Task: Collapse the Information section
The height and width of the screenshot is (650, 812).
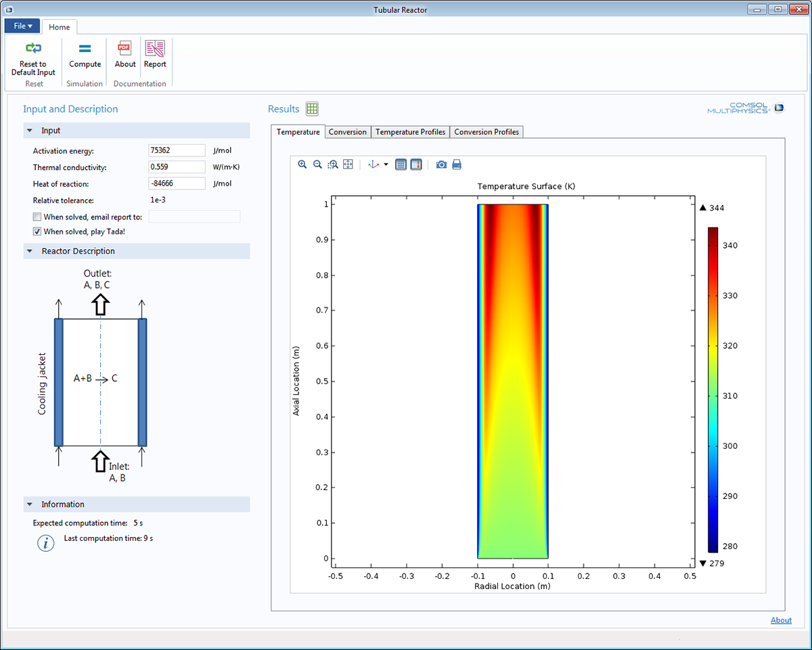Action: 30,504
